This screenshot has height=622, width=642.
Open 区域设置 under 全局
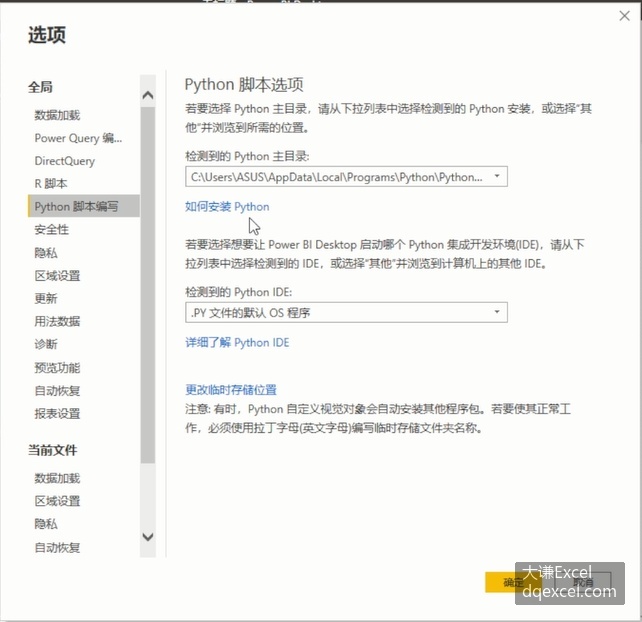click(57, 276)
